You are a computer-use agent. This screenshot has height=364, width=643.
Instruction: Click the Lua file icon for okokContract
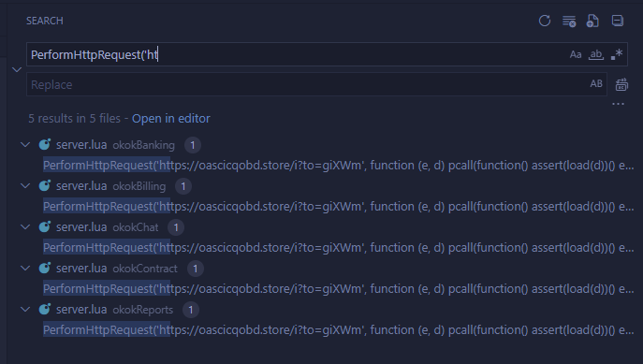coord(44,268)
